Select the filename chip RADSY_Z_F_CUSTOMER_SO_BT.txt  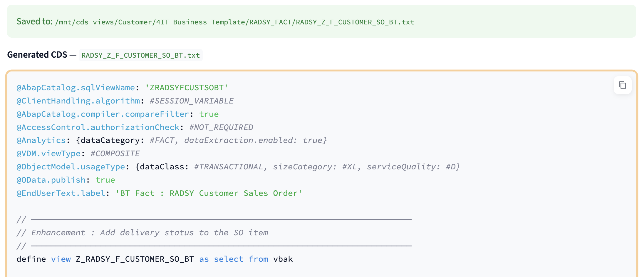[140, 55]
